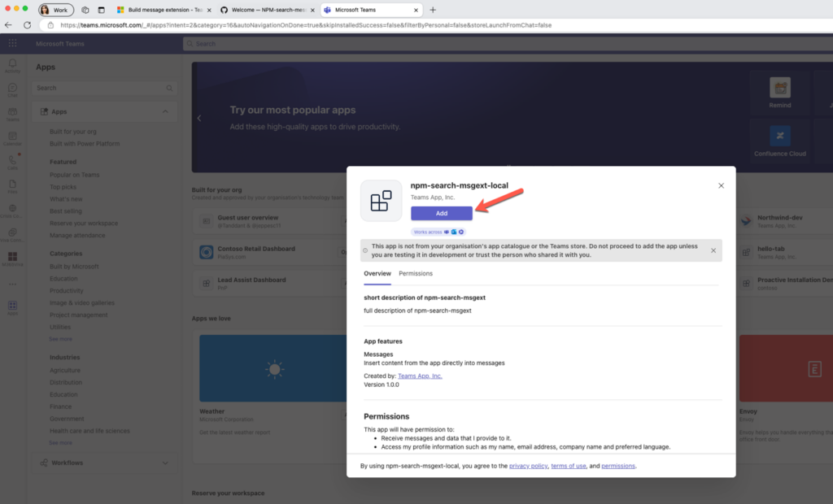Open the privacy policy link
Image resolution: width=833 pixels, height=504 pixels.
pos(528,466)
